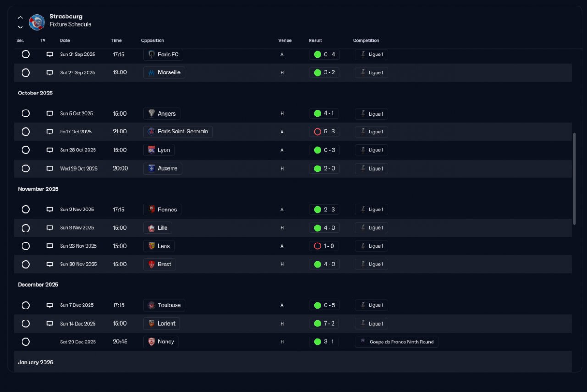Click the down chevron beside Strasbourg

coord(20,27)
